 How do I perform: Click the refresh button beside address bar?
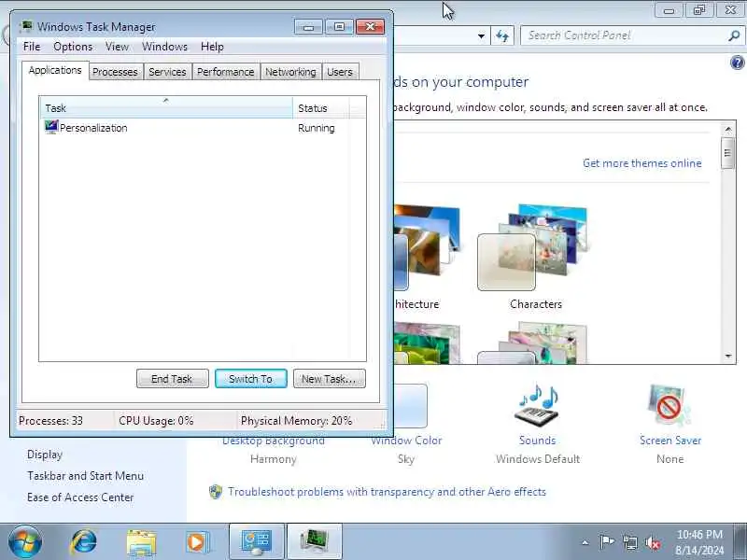pyautogui.click(x=502, y=35)
